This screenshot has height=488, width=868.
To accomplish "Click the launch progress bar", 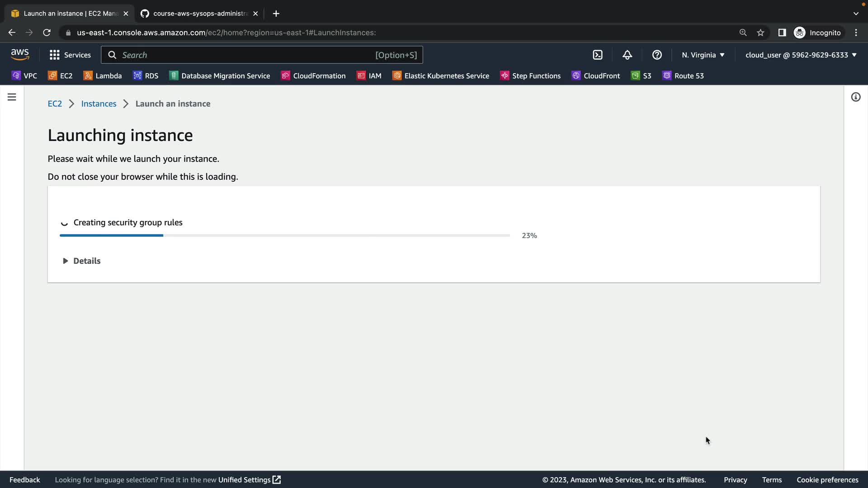I will (284, 235).
